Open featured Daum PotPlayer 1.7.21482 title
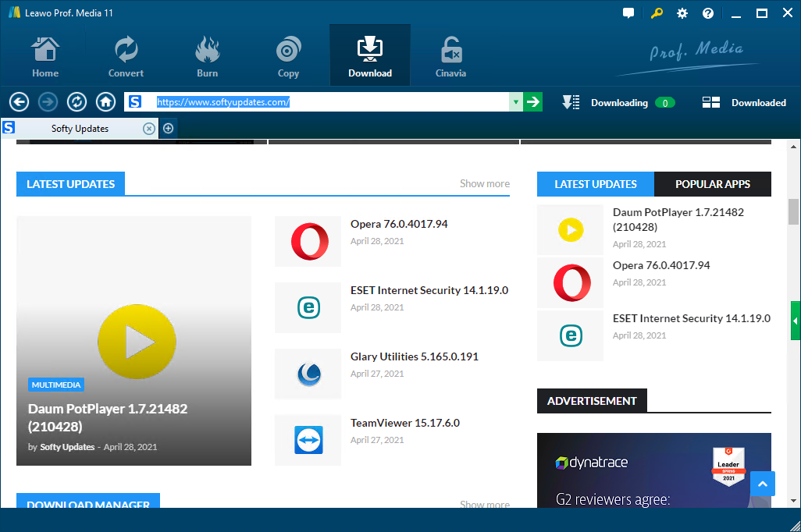 point(107,417)
